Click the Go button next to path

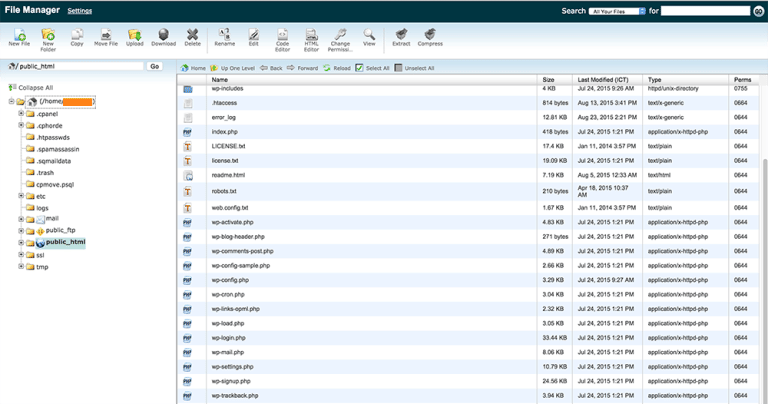[x=155, y=66]
